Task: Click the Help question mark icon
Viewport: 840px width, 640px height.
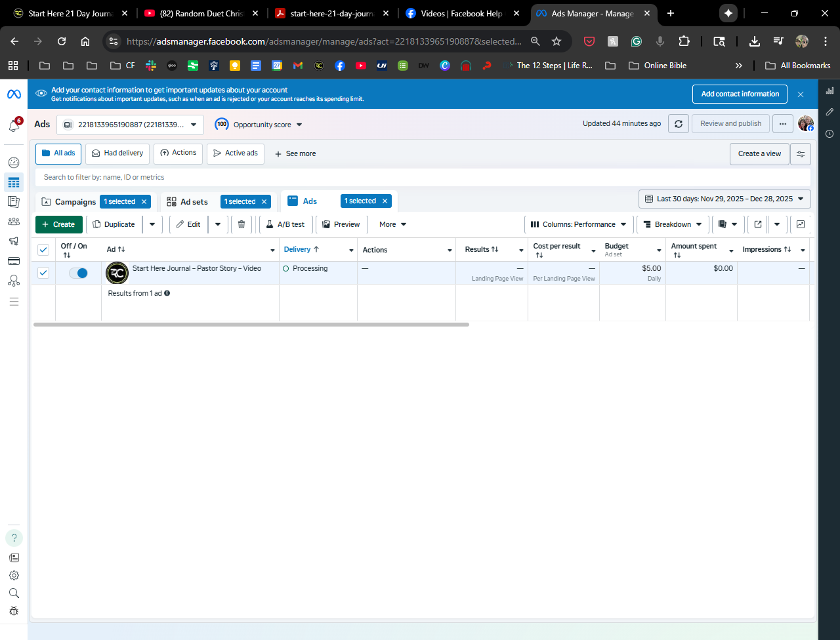Action: tap(14, 538)
